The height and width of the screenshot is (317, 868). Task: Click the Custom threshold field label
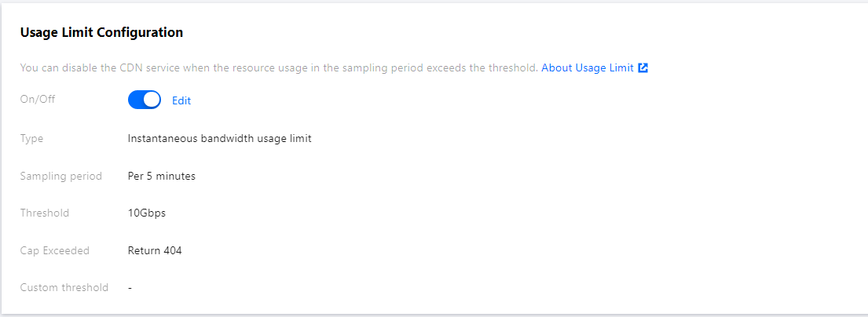point(64,288)
